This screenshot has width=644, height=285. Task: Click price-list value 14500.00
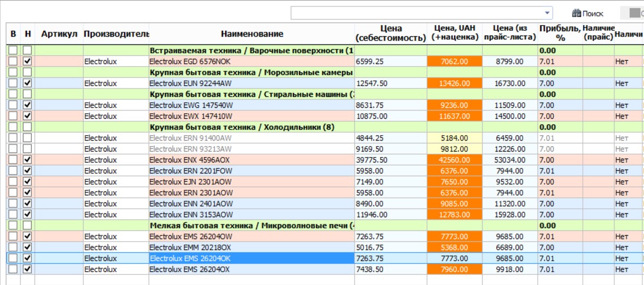pyautogui.click(x=510, y=116)
